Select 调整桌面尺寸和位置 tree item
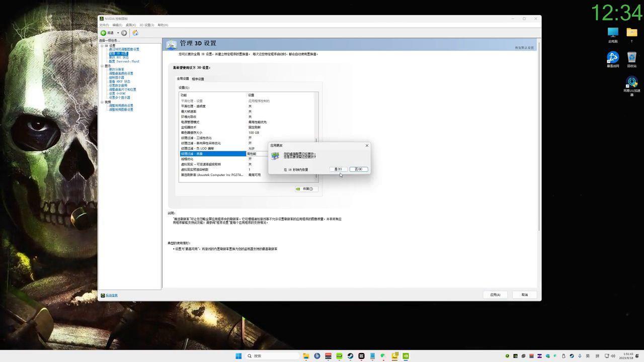Image resolution: width=644 pixels, height=362 pixels. click(122, 89)
